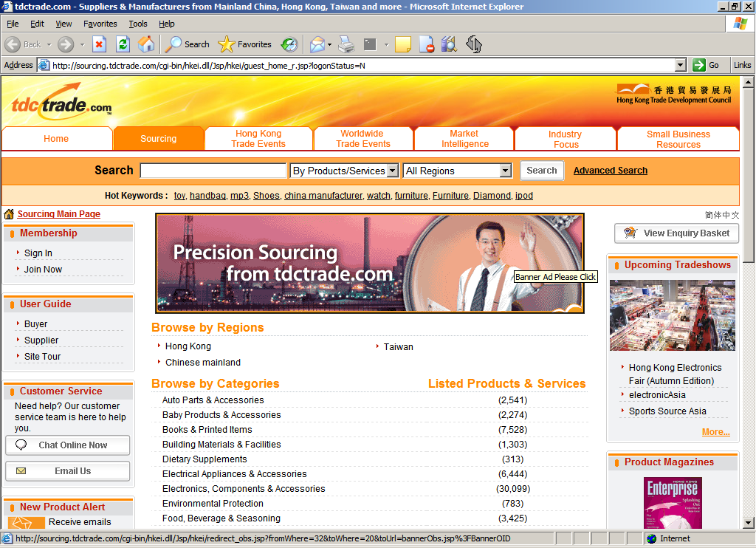This screenshot has height=548, width=756.
Task: Open the Tools menu
Action: coord(138,24)
